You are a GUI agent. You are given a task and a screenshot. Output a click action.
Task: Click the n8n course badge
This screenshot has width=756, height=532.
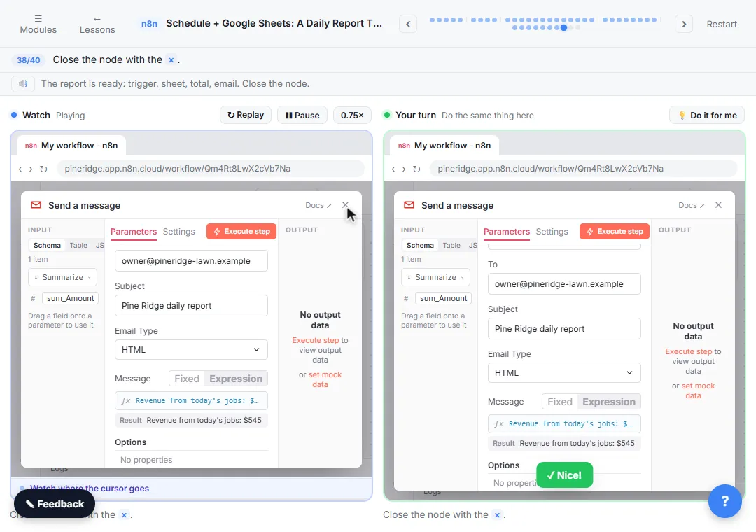149,24
